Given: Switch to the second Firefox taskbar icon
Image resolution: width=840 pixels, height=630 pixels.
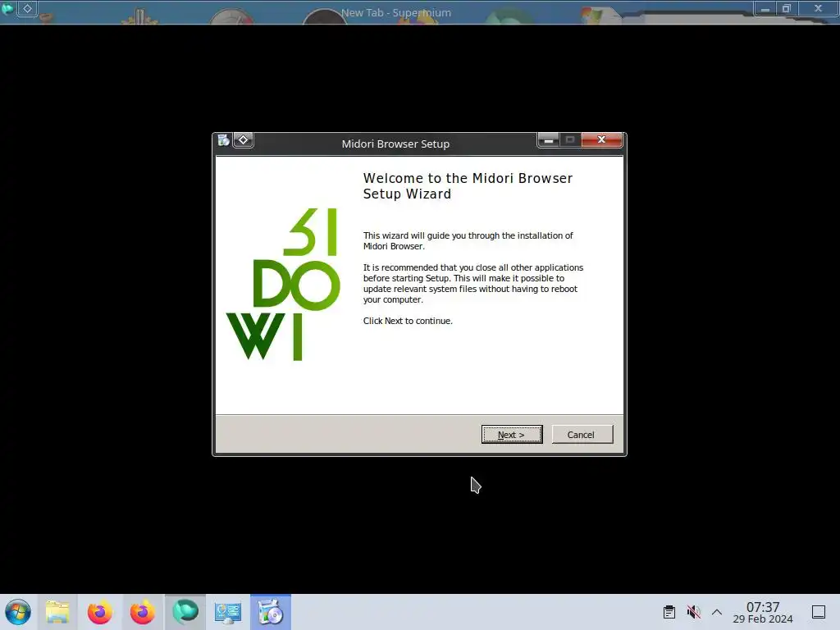Looking at the screenshot, I should (143, 612).
